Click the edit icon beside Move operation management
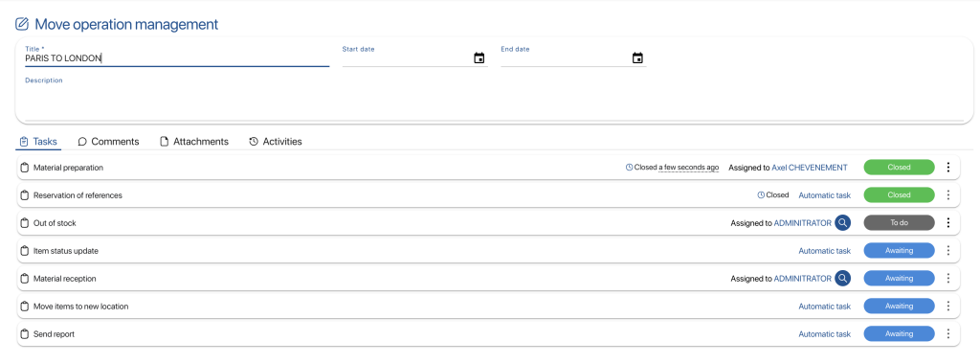Screen dimensions: 980x364 22,24
